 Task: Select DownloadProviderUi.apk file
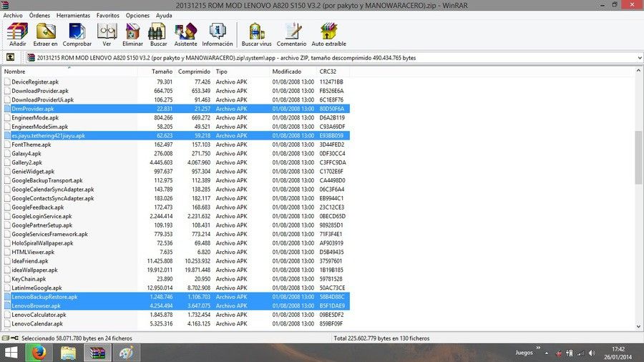point(43,99)
